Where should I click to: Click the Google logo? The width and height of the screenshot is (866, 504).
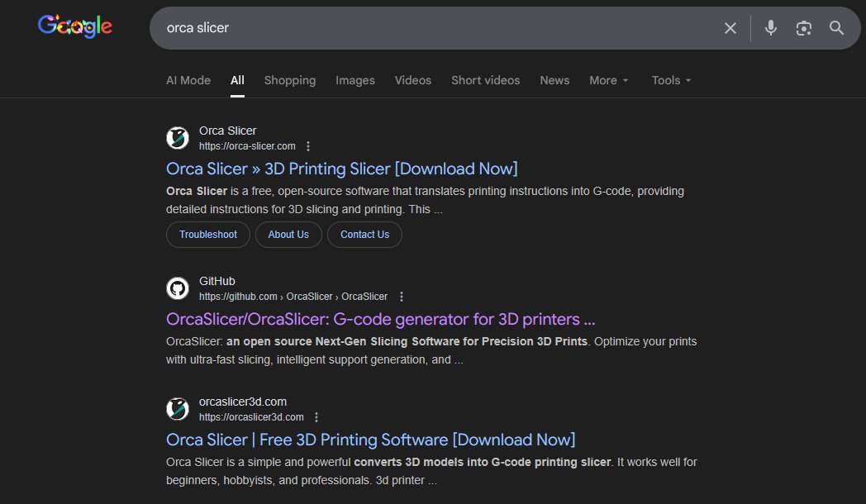pyautogui.click(x=74, y=26)
